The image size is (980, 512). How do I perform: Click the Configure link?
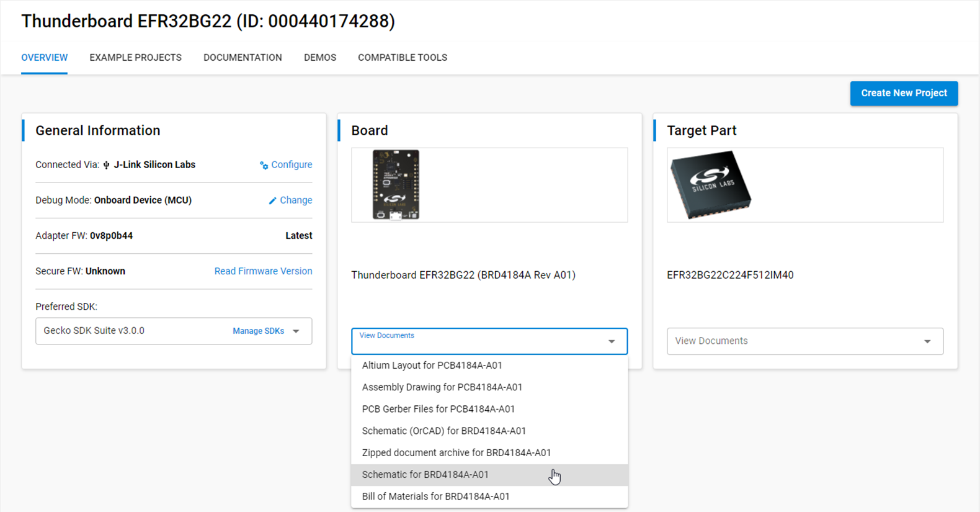coord(292,165)
